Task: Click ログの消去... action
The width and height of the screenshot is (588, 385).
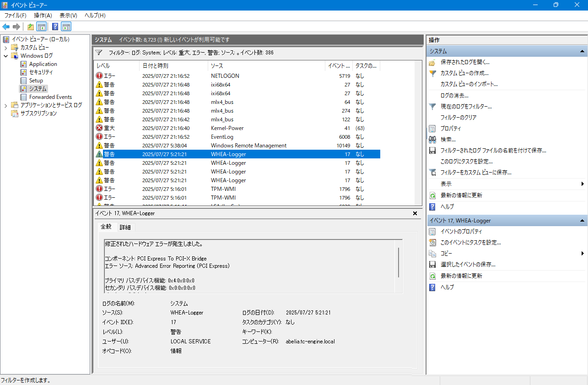Action: pyautogui.click(x=454, y=95)
